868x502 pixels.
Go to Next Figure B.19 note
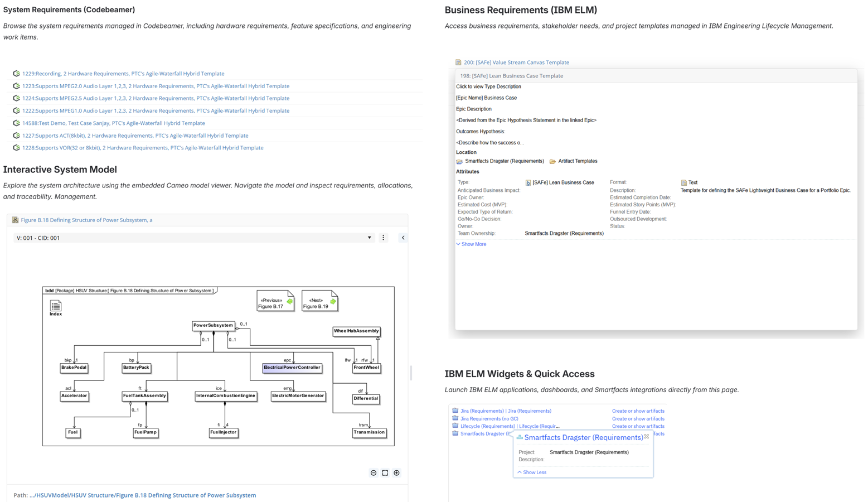320,301
